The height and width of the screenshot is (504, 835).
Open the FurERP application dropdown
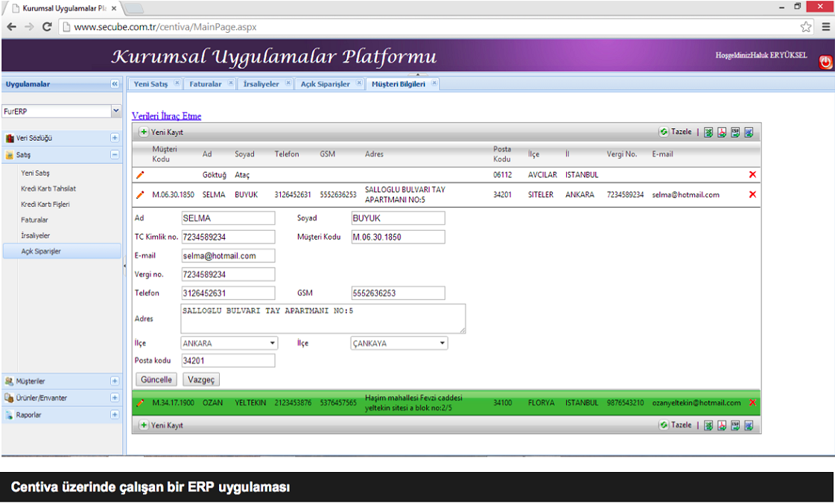coord(115,111)
